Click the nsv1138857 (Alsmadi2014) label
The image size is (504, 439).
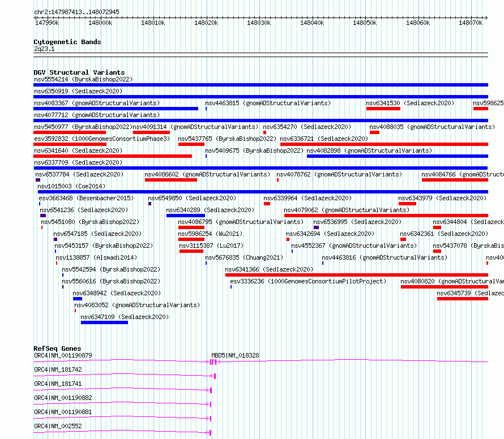(x=96, y=257)
